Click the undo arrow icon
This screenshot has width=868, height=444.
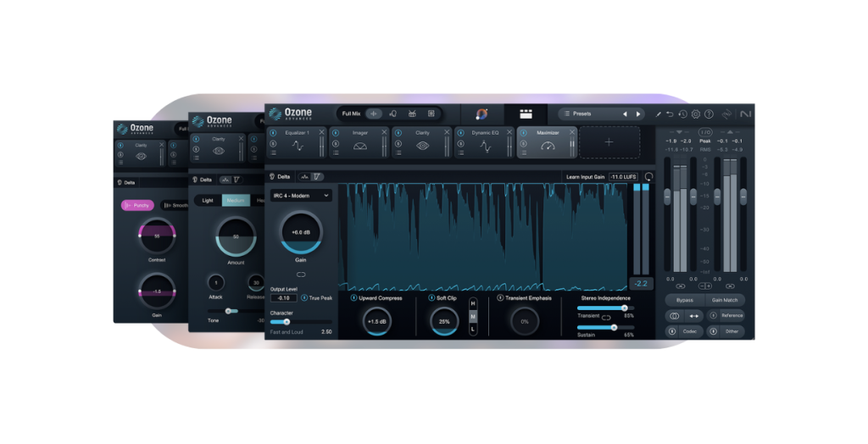670,114
